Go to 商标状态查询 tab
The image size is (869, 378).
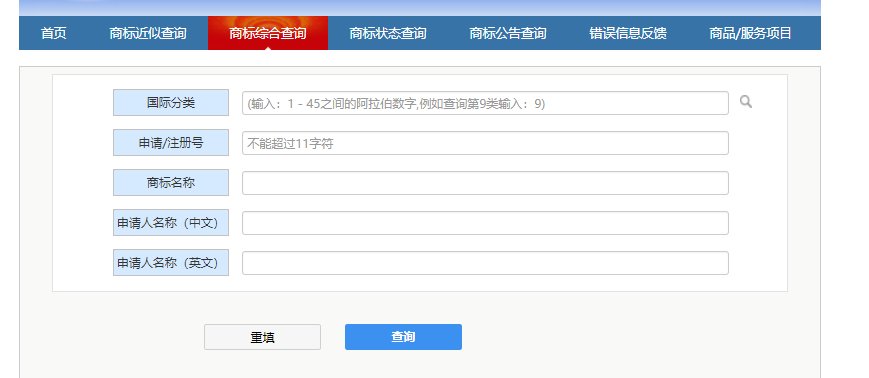pos(388,33)
